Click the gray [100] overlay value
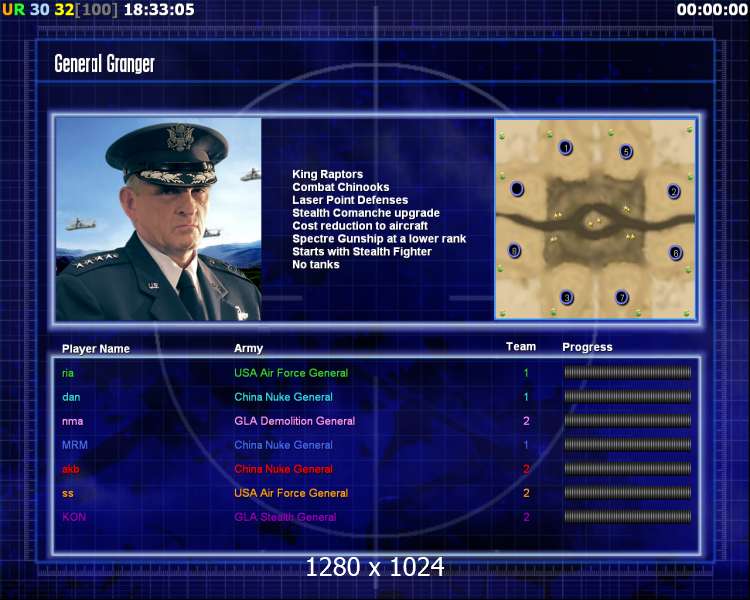Image resolution: width=750 pixels, height=600 pixels. point(96,10)
